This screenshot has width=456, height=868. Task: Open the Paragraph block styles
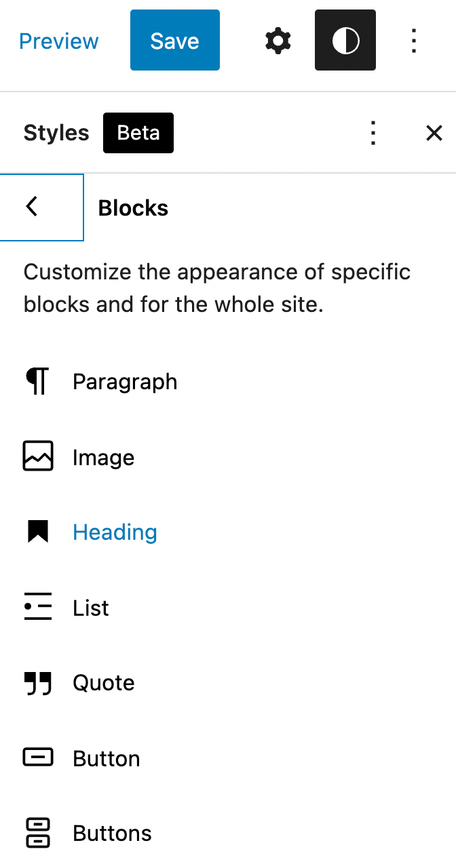(x=125, y=382)
